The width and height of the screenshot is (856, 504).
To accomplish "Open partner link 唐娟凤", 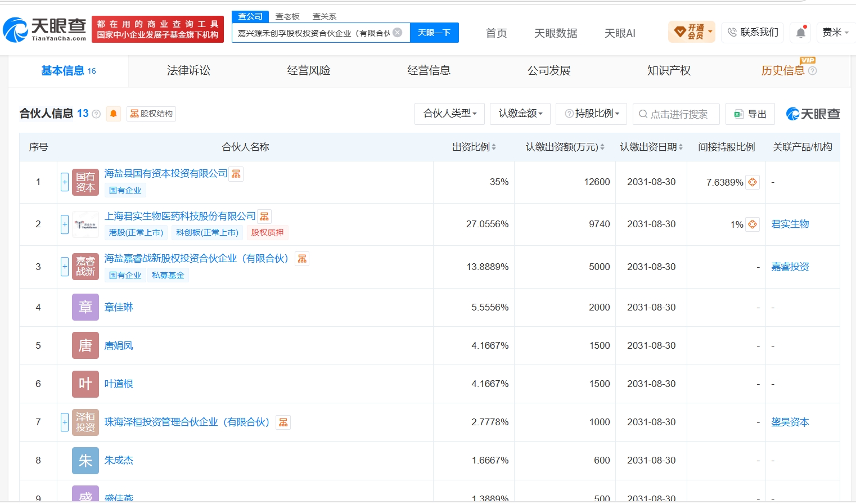I will click(119, 345).
